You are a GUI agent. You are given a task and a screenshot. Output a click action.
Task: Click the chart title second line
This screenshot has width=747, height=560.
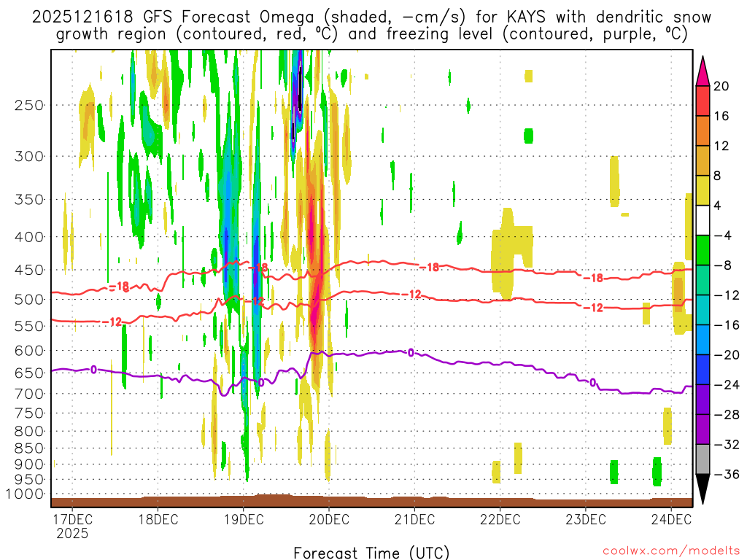point(371,34)
